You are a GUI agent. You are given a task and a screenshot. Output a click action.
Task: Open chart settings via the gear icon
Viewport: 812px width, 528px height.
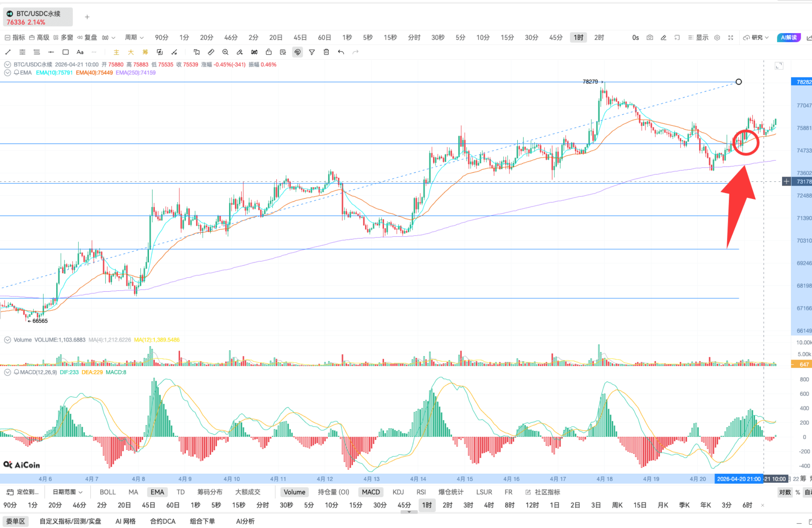tap(717, 37)
